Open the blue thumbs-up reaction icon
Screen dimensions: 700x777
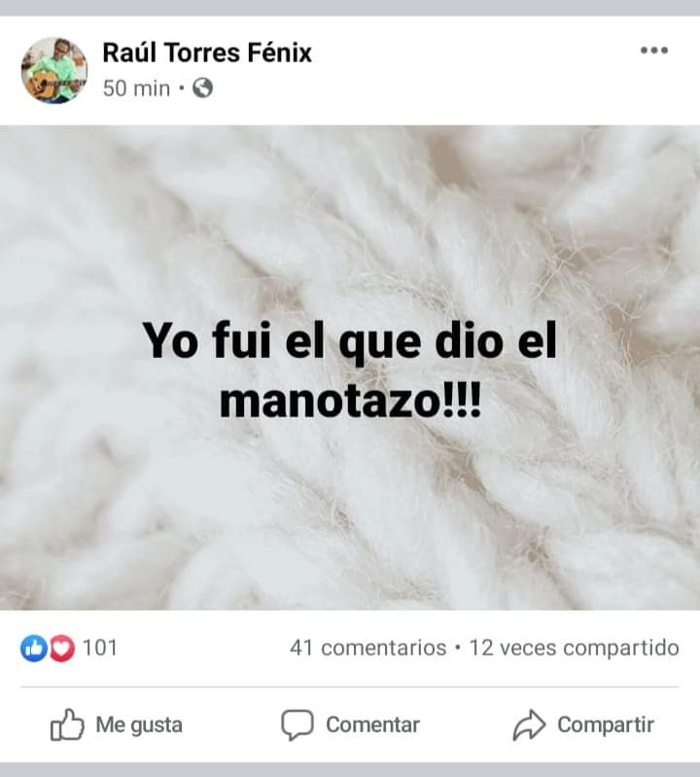click(34, 649)
